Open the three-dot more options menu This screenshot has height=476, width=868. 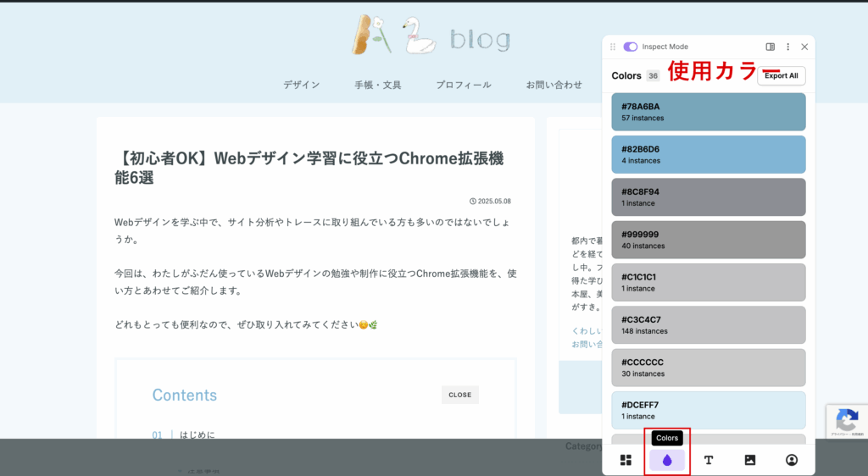787,47
